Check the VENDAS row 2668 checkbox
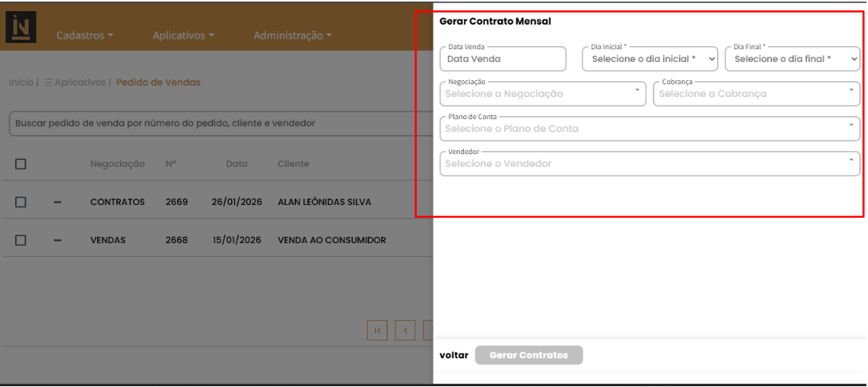Screen dimensions: 868x387 [21, 240]
